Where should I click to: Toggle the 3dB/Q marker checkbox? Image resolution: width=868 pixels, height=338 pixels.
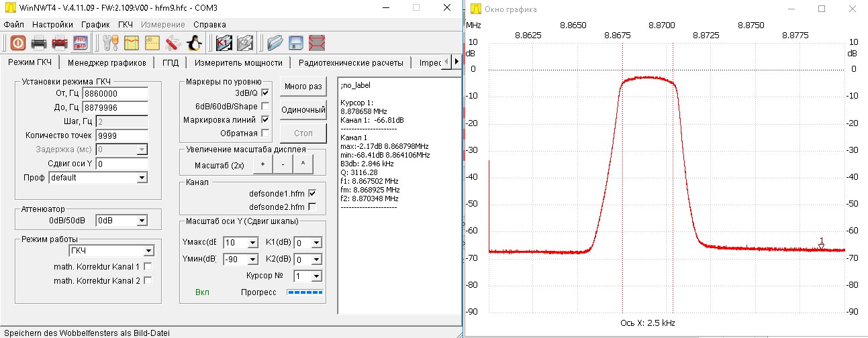pyautogui.click(x=265, y=93)
